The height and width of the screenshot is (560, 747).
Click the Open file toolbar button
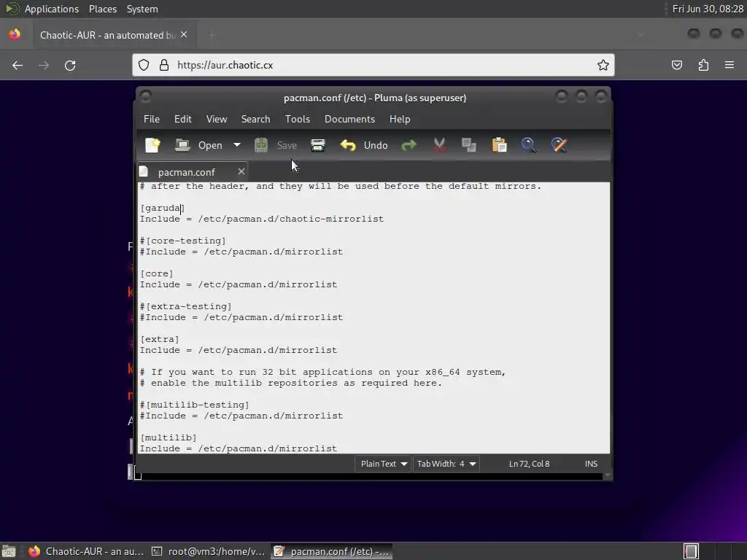(199, 145)
